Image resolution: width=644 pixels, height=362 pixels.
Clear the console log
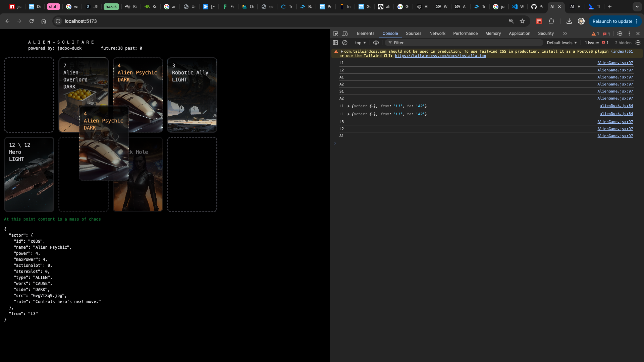(x=345, y=43)
